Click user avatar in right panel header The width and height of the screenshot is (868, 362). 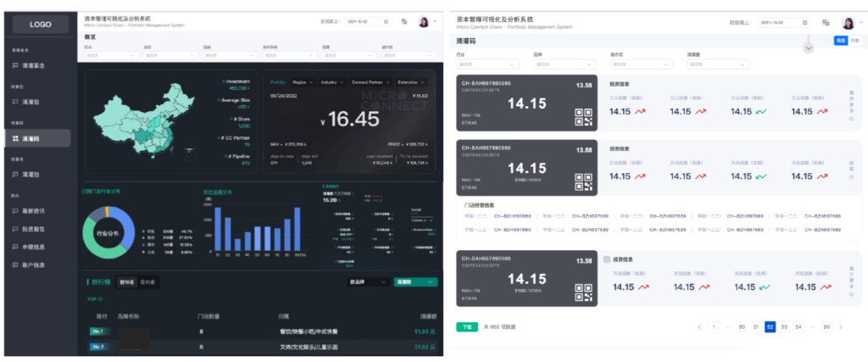(x=847, y=22)
